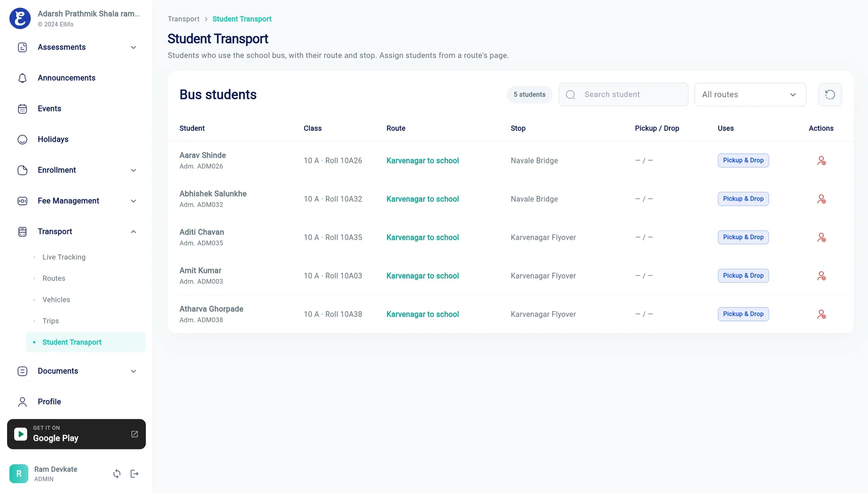Click the Documents sidebar icon
The height and width of the screenshot is (493, 868).
point(22,371)
